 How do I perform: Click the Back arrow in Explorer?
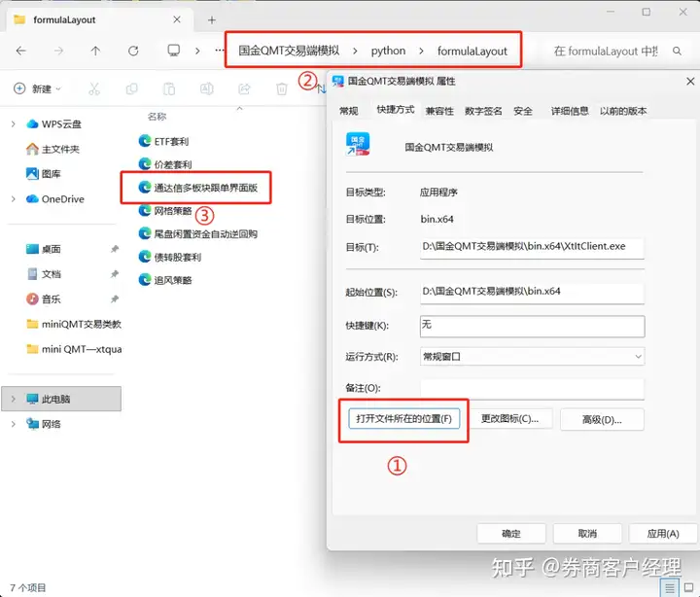(x=20, y=51)
